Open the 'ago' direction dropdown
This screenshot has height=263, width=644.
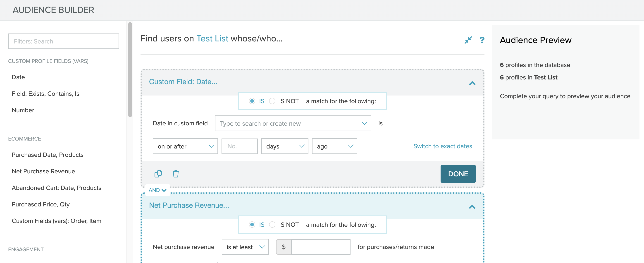[334, 146]
